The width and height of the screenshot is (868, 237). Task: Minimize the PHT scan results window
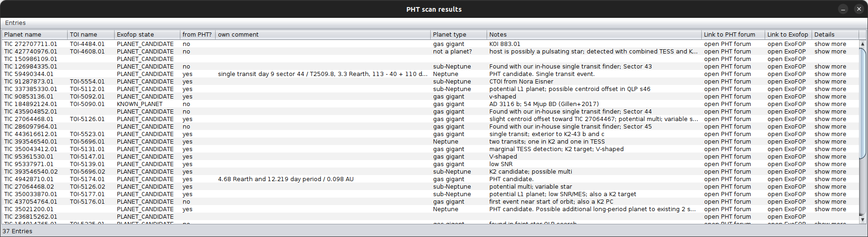tap(843, 9)
